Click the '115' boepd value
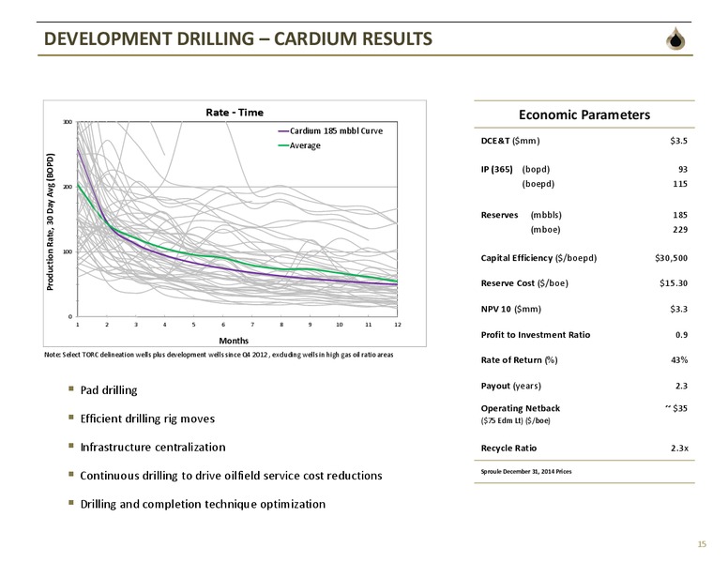The image size is (728, 563). [680, 184]
